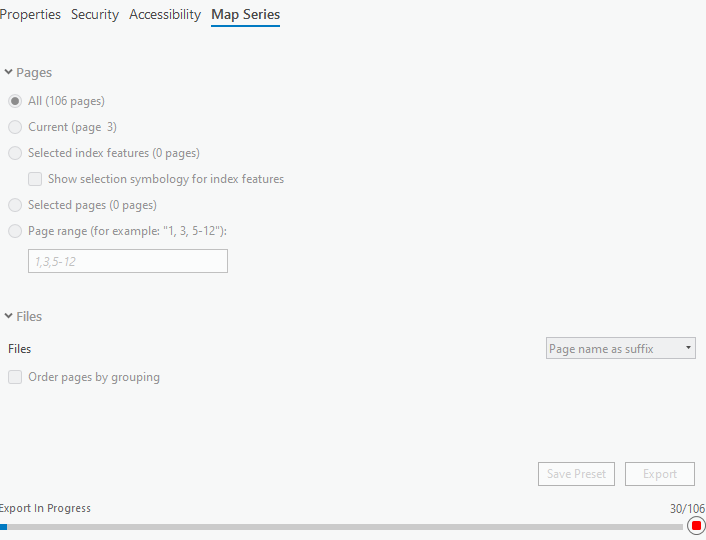
Task: Collapse the Files section chevron
Action: [x=9, y=317]
